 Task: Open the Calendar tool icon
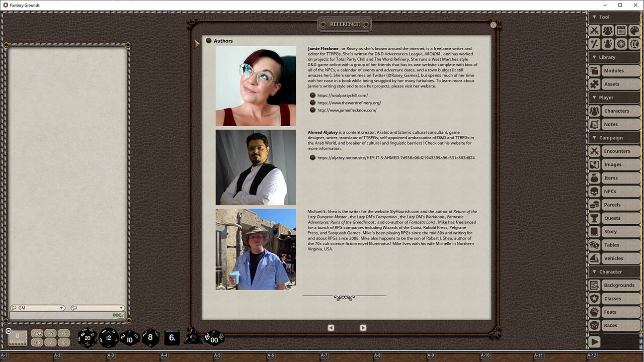click(x=621, y=30)
